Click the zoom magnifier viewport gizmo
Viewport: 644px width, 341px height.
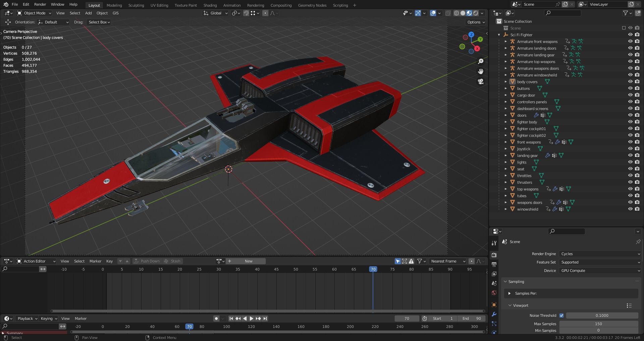(481, 61)
